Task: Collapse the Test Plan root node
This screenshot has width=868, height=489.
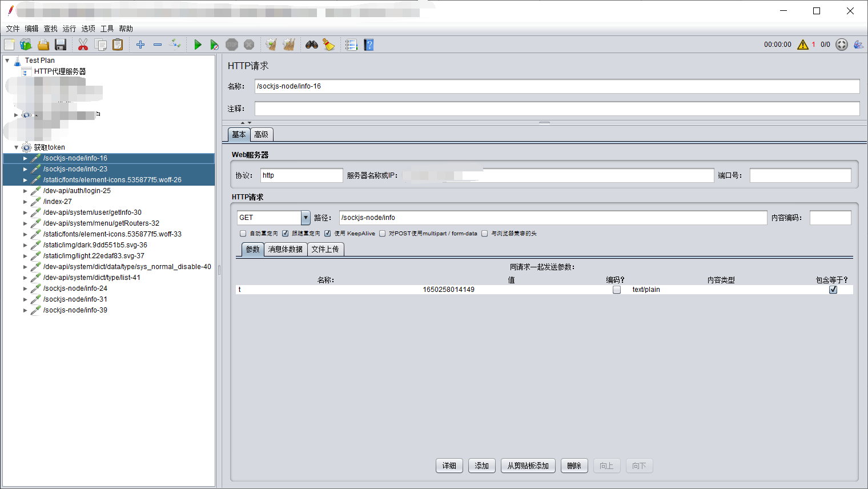Action: [7, 60]
